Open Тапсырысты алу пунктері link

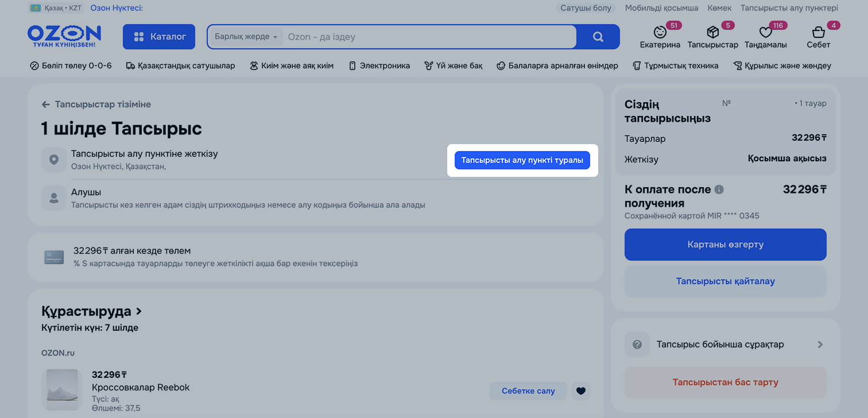789,8
